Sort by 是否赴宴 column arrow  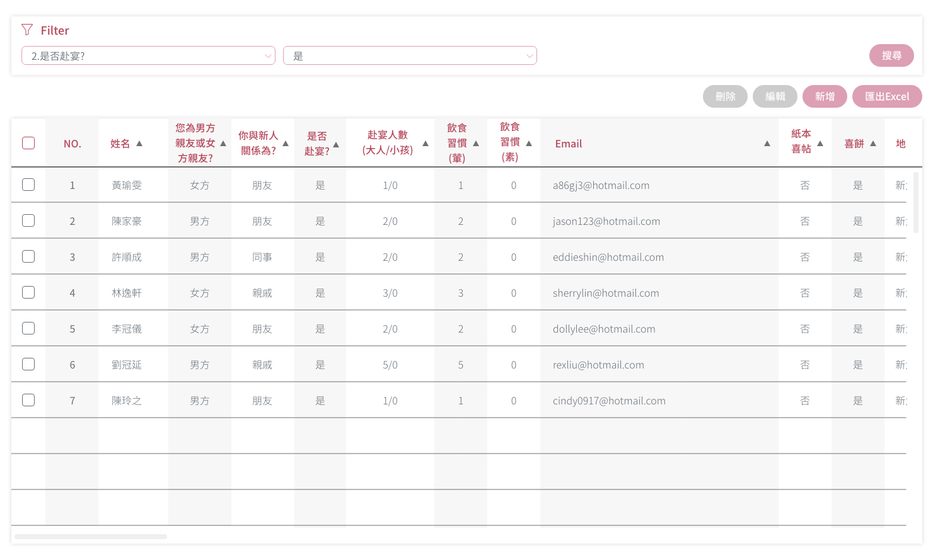(336, 144)
